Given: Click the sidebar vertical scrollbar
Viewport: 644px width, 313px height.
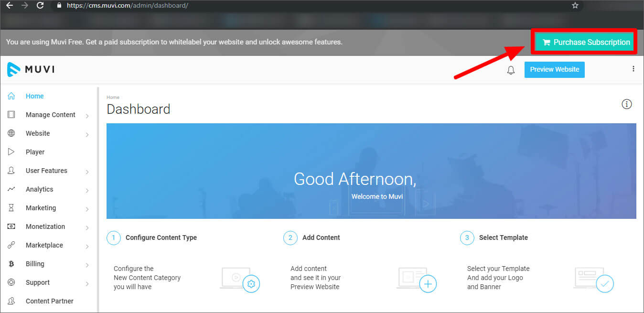Looking at the screenshot, I should 97,200.
